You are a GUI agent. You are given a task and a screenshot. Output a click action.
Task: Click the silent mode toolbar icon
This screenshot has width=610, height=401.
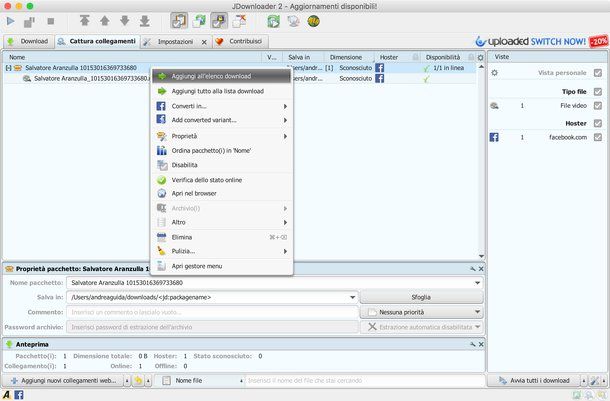240,21
